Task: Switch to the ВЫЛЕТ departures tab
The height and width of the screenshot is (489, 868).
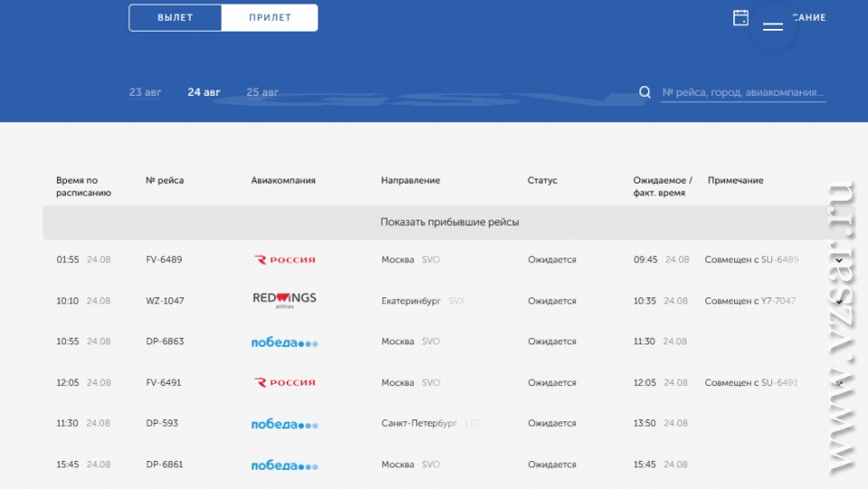Action: [175, 18]
